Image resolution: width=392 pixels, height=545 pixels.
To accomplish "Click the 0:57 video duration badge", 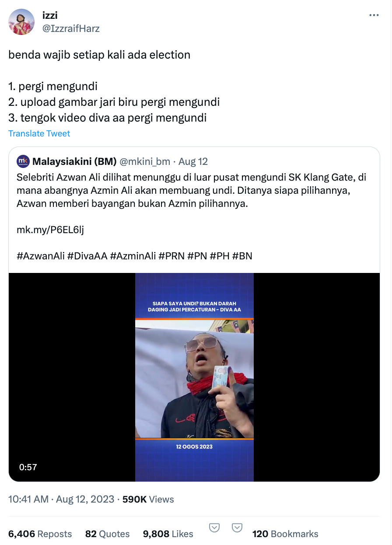I will tap(28, 467).
